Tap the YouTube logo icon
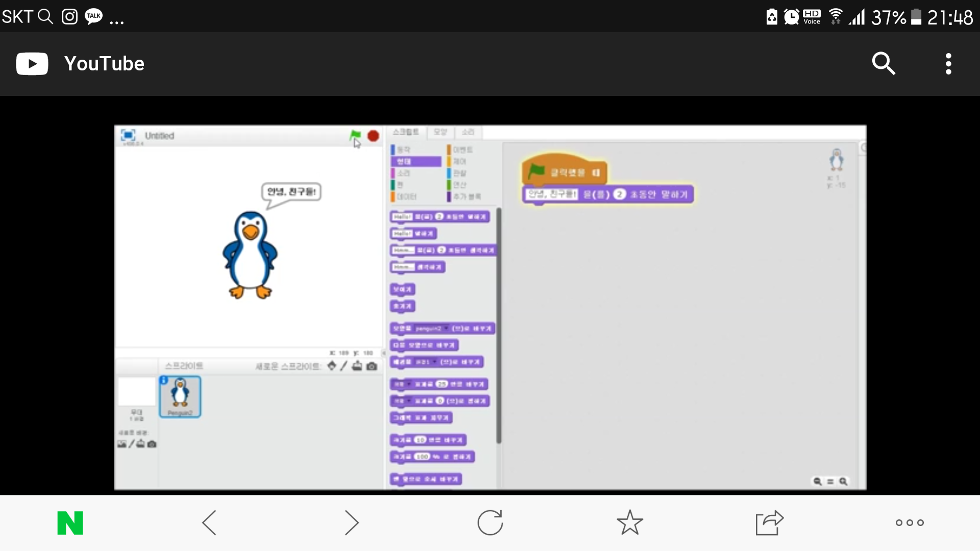This screenshot has height=551, width=980. click(32, 64)
